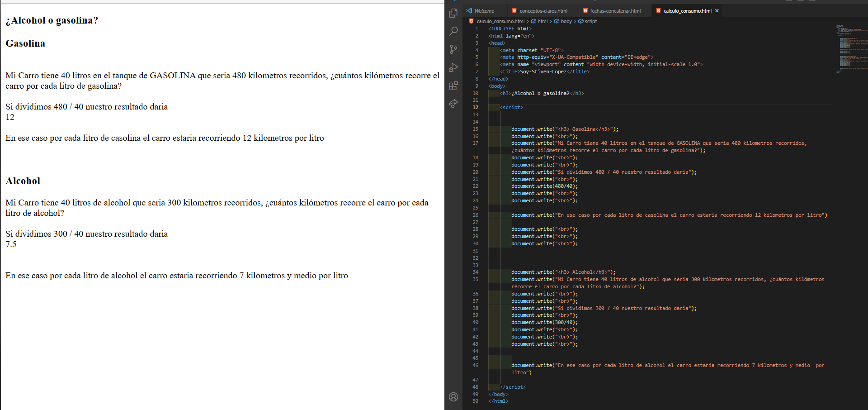Select the calculo_consumo.html tab
Screen dimensions: 868x410
point(687,11)
